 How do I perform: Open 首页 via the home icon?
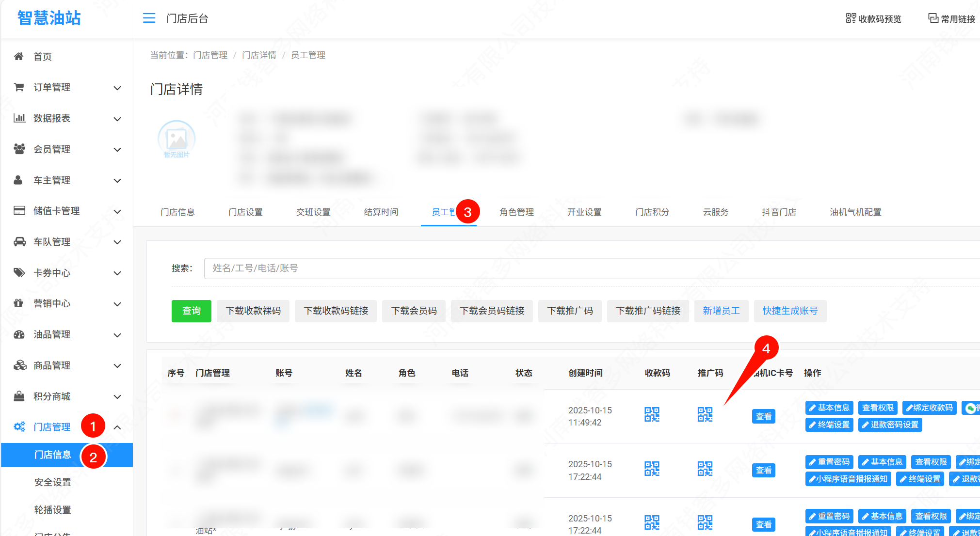pos(19,56)
